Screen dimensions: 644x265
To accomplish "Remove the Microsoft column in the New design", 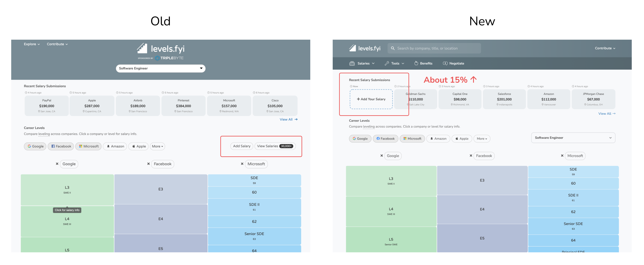I will tap(562, 156).
